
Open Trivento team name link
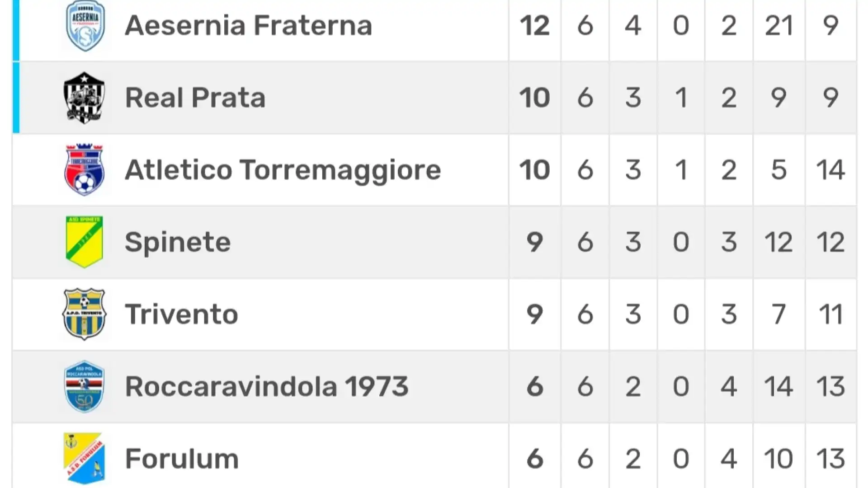(182, 314)
